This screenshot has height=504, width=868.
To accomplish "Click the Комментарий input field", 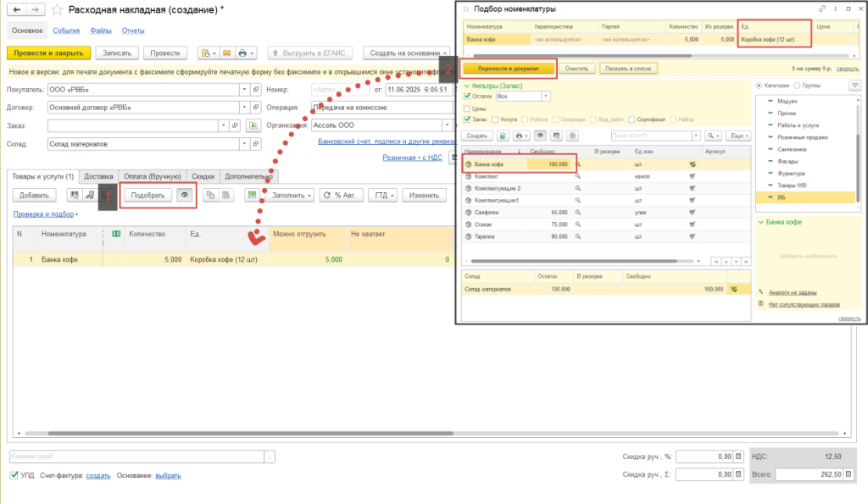I will tap(136, 457).
